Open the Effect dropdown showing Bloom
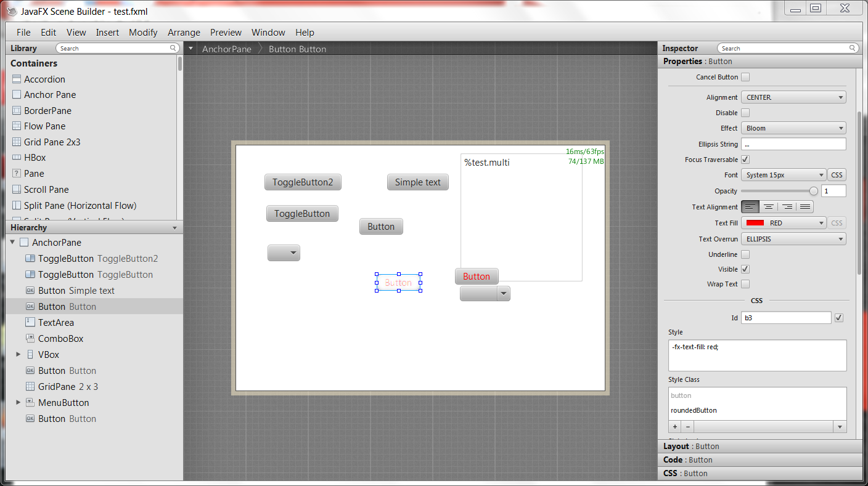Screen dimensions: 868x486 pos(793,128)
